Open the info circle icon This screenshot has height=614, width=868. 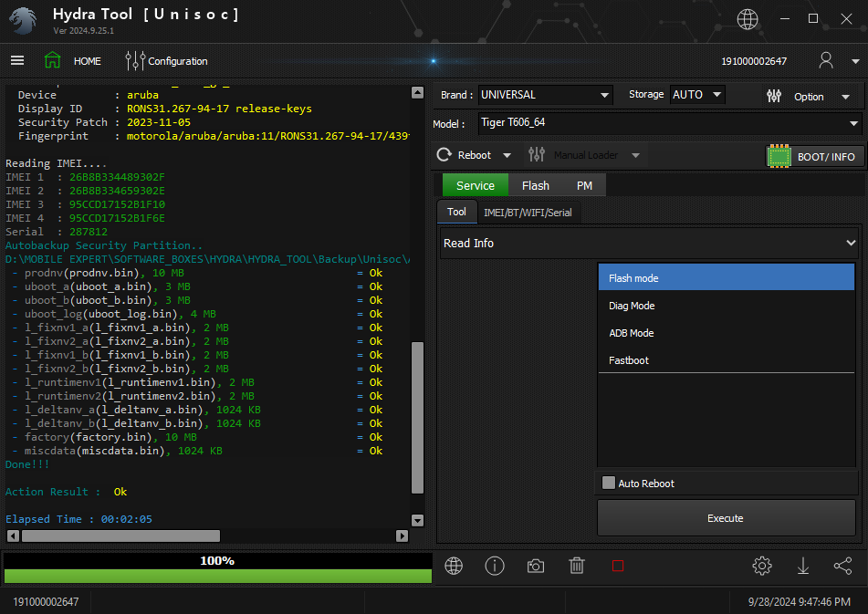495,566
